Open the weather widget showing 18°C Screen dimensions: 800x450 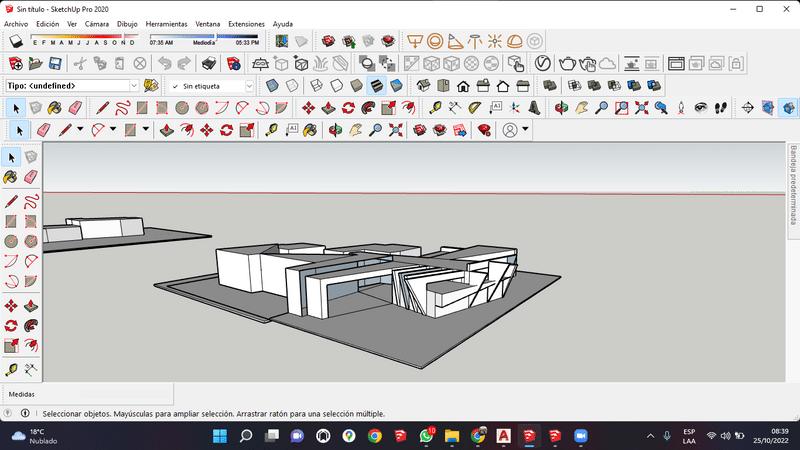[x=35, y=436]
